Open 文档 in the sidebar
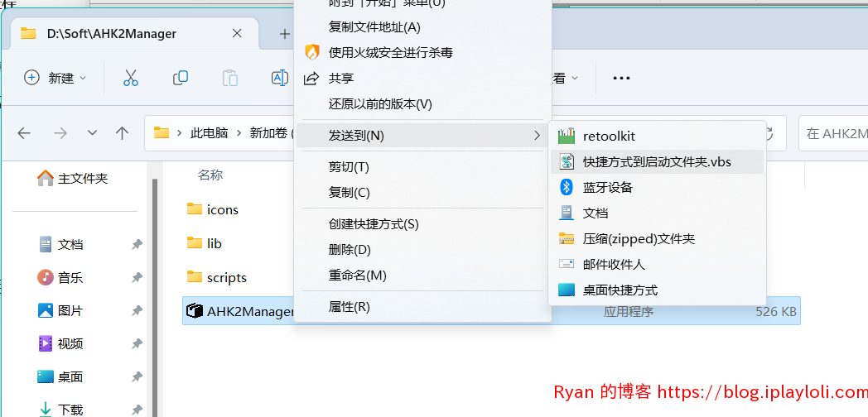 click(61, 244)
